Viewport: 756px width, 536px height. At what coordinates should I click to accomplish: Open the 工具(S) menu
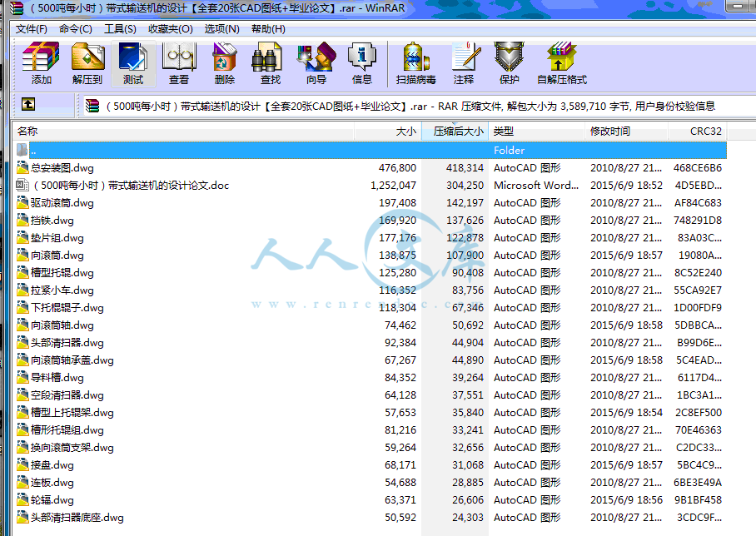[120, 29]
